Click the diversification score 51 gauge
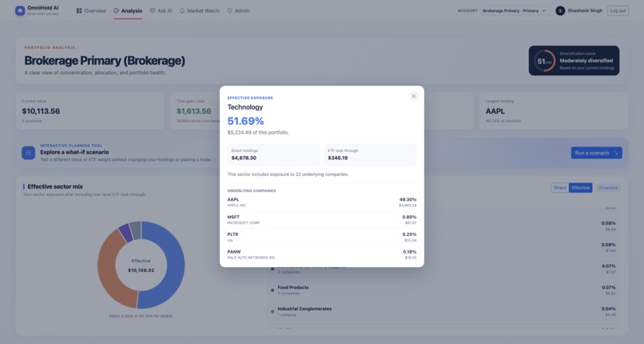 pyautogui.click(x=544, y=61)
